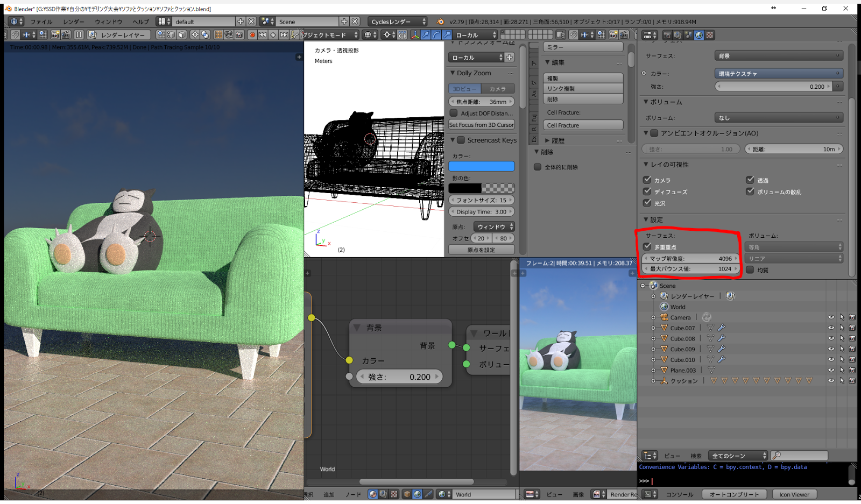Viewport: 861px width, 504px height.
Task: Click the animation render clapper icon in left header
Action: point(66,35)
